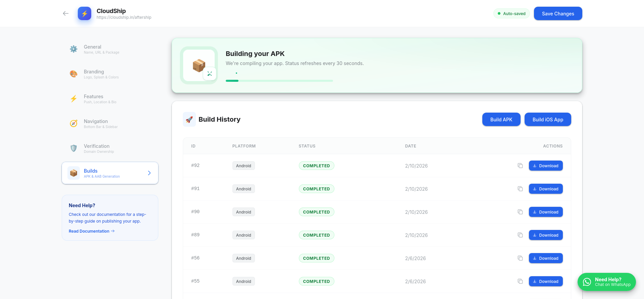This screenshot has width=644, height=299.
Task: Download build #56
Action: pyautogui.click(x=546, y=258)
